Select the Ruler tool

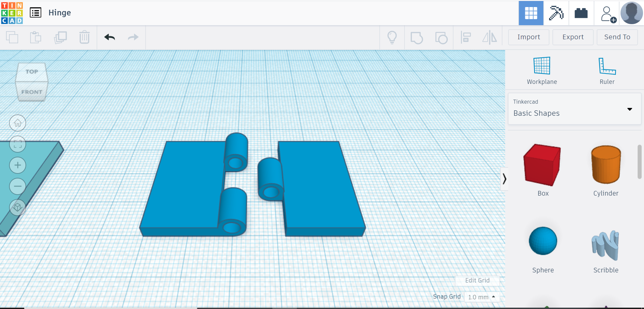[607, 69]
